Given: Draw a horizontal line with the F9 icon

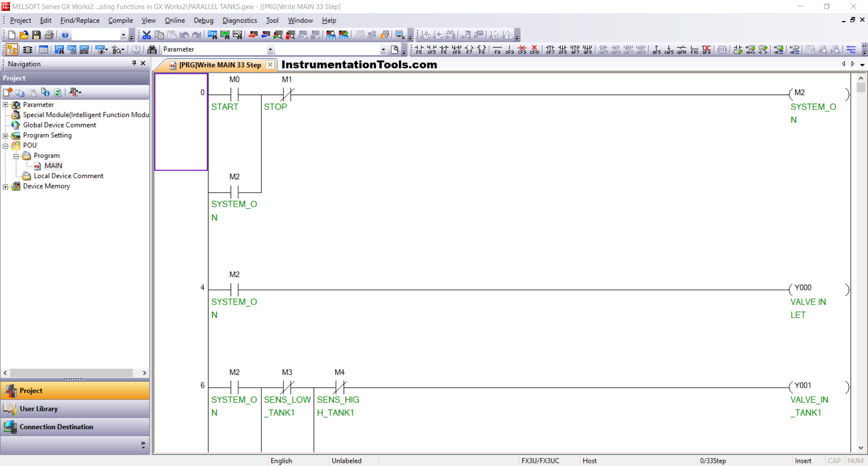Looking at the screenshot, I should pos(497,49).
